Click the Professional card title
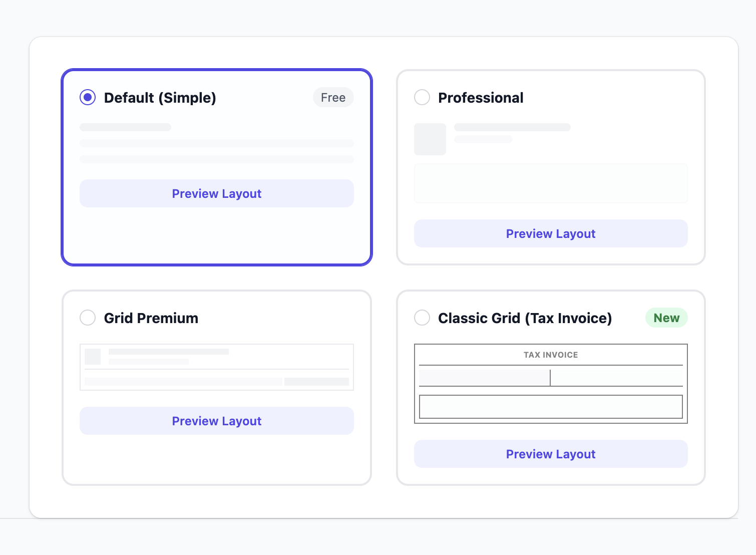The width and height of the screenshot is (756, 555). tap(481, 98)
